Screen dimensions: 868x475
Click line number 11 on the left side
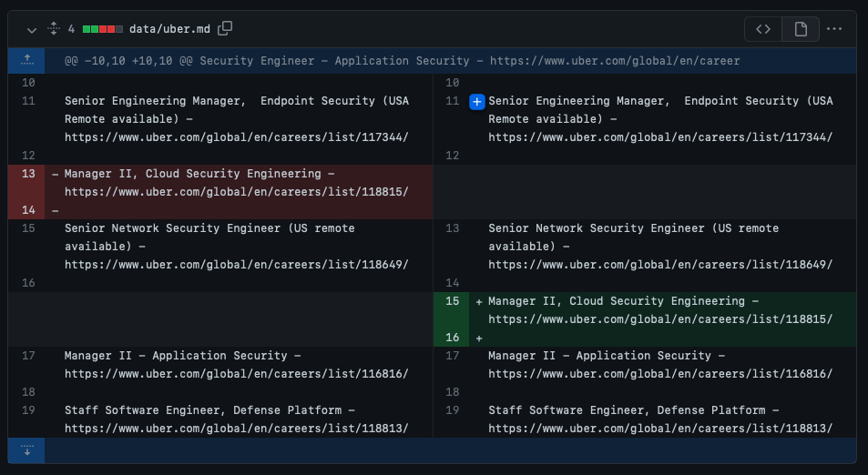[x=28, y=101]
